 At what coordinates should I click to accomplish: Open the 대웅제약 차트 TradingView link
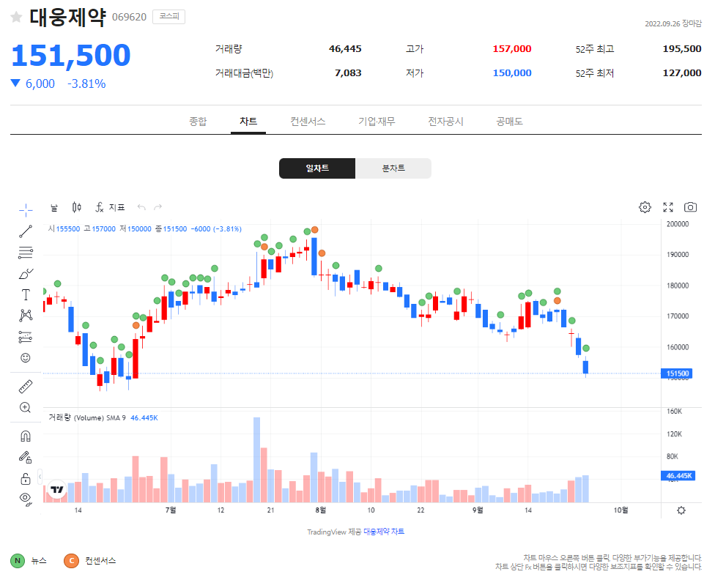[x=383, y=532]
